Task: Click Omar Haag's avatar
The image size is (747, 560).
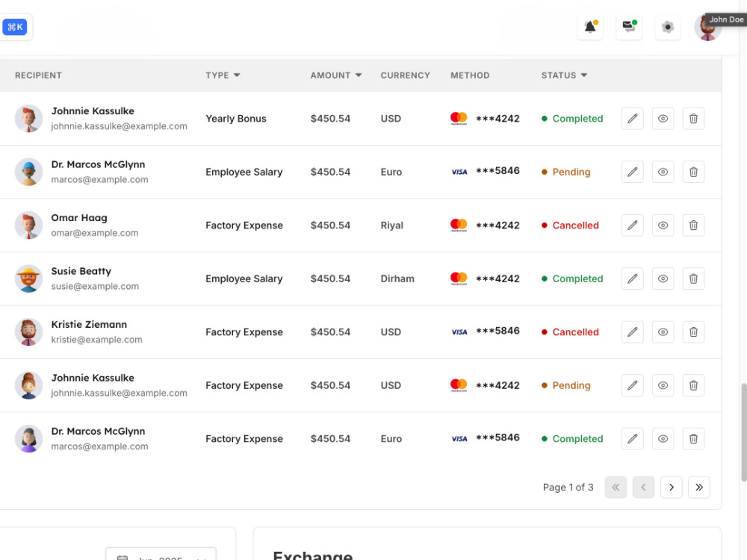Action: point(28,225)
